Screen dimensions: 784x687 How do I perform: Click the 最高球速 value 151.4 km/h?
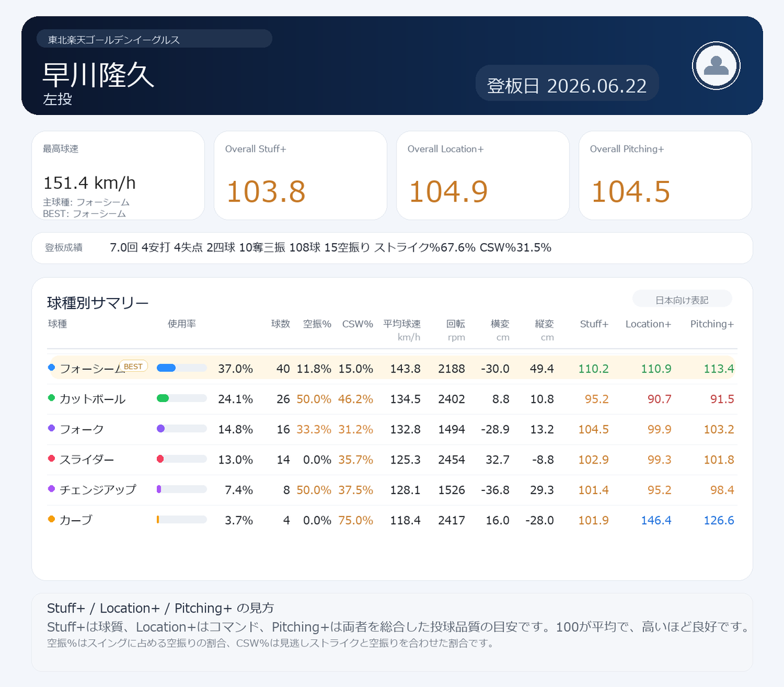90,183
